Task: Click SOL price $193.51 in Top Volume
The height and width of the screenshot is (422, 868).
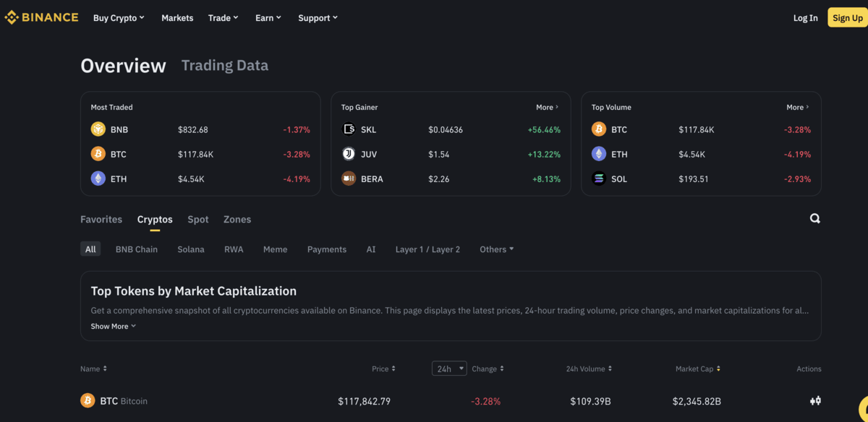Action: (693, 178)
